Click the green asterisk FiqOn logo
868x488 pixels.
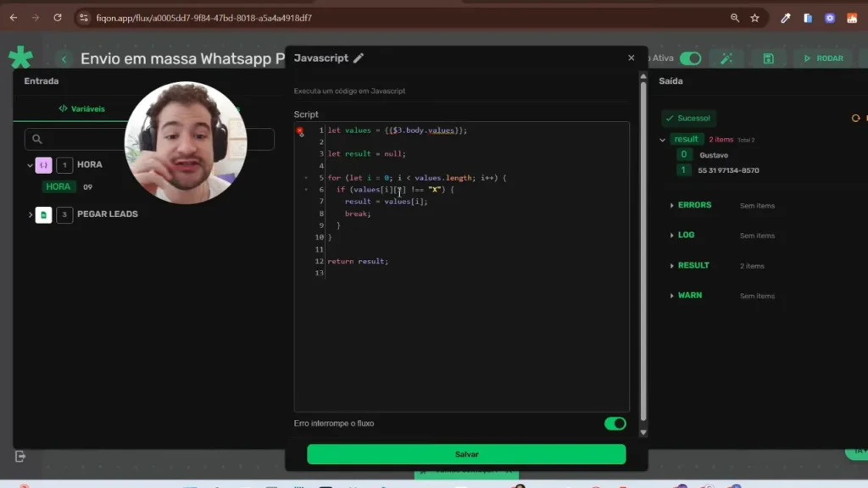pos(20,58)
